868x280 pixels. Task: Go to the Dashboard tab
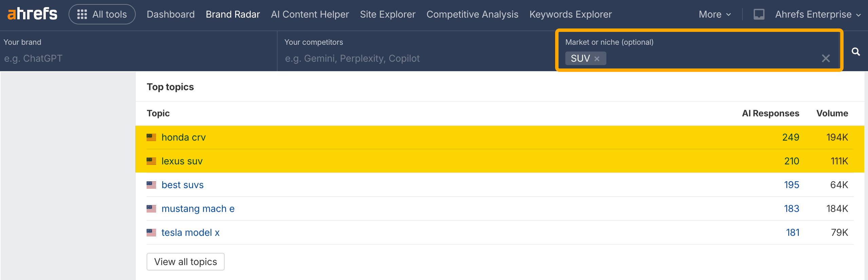pos(171,14)
